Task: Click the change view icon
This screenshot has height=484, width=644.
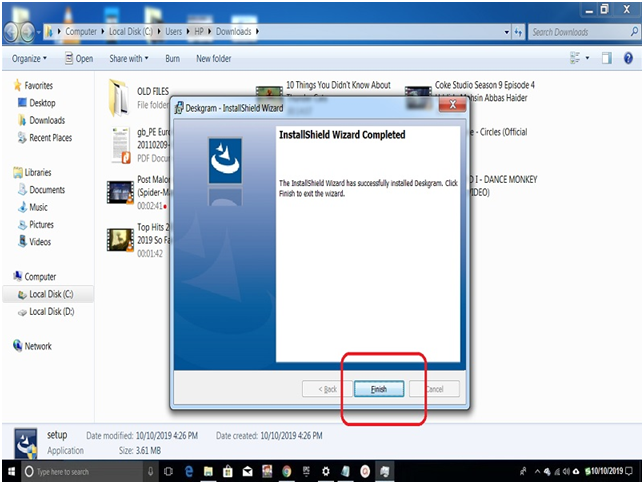Action: tap(575, 58)
